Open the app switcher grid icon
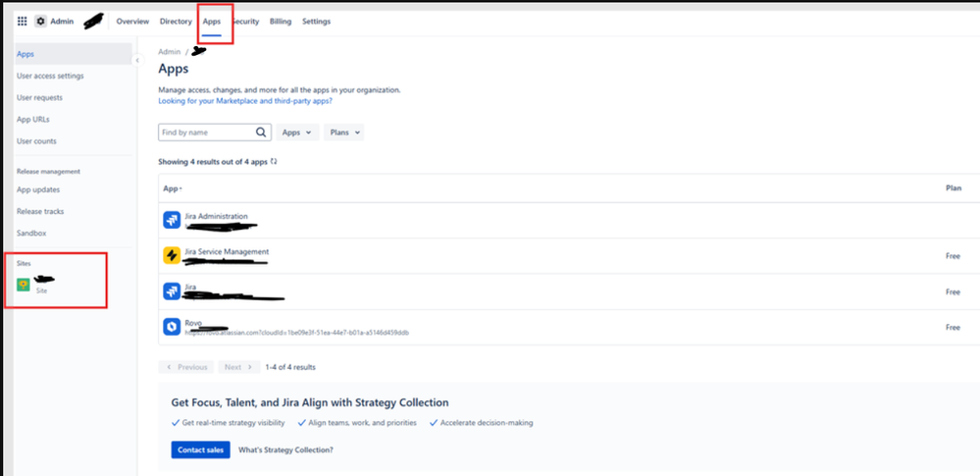980x476 pixels. [22, 22]
